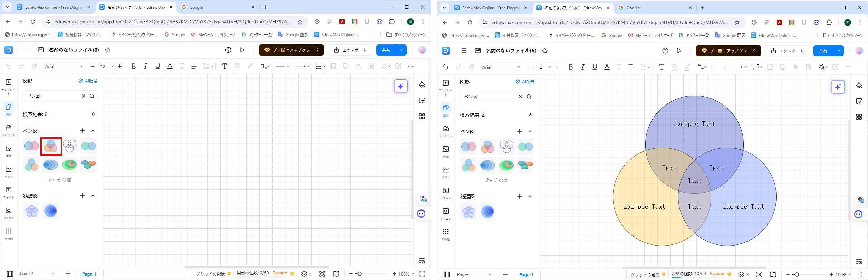Screen dimensions: 868x280
Task: Click 共有 button in right window
Action: (823, 51)
